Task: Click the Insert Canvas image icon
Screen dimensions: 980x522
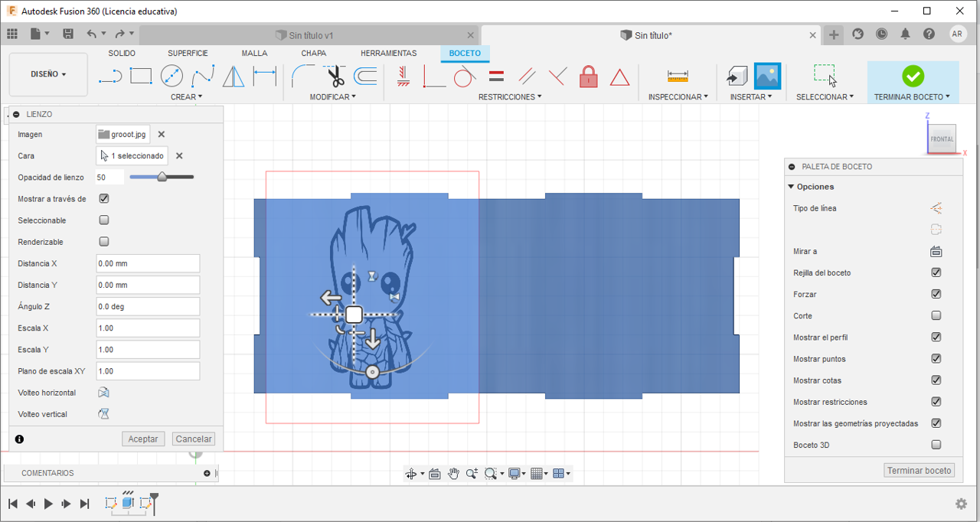Action: (x=767, y=76)
